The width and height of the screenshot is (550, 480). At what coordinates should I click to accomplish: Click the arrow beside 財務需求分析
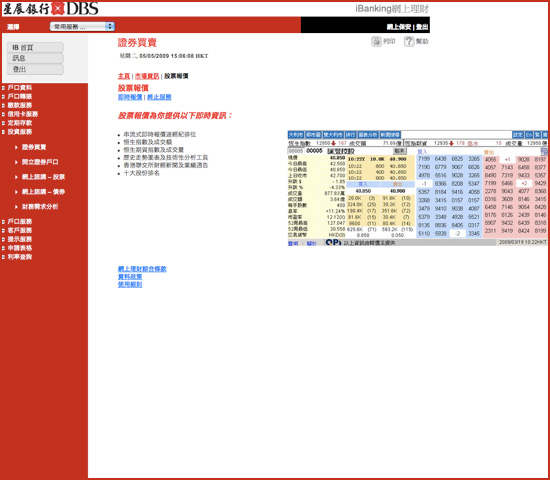pos(16,207)
